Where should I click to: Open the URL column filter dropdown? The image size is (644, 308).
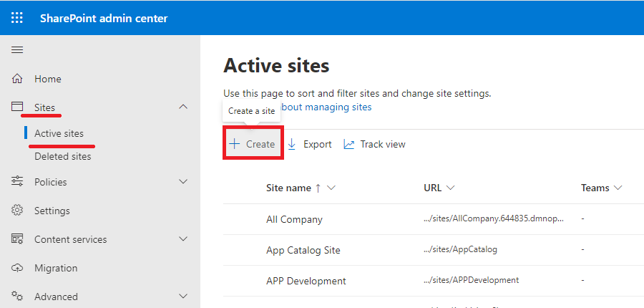tap(450, 188)
